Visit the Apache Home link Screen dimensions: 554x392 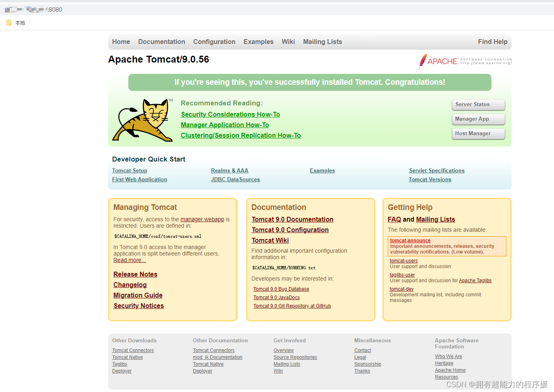coord(450,370)
